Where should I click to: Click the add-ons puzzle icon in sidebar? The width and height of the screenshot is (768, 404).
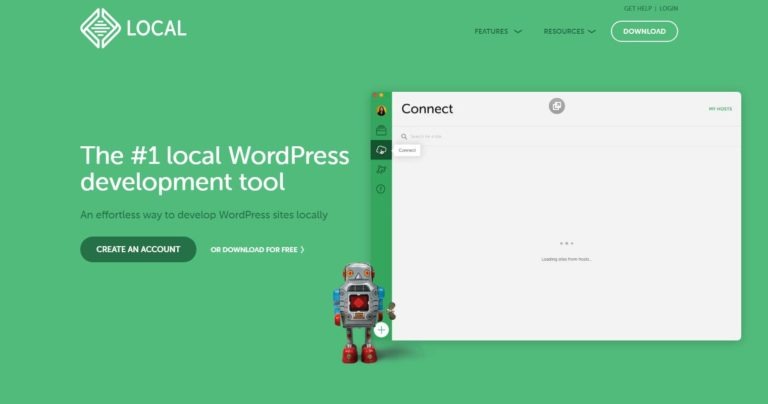click(381, 169)
